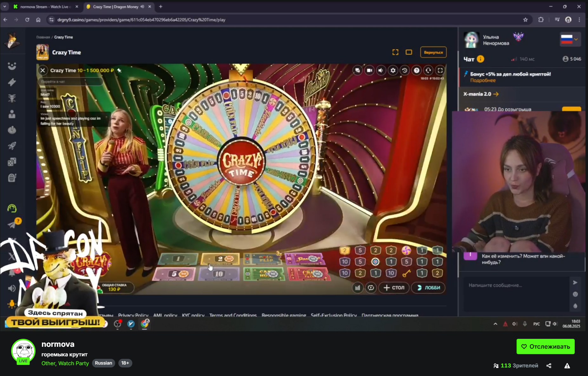Expand the language flag dropdown
588x376 pixels.
pos(570,39)
